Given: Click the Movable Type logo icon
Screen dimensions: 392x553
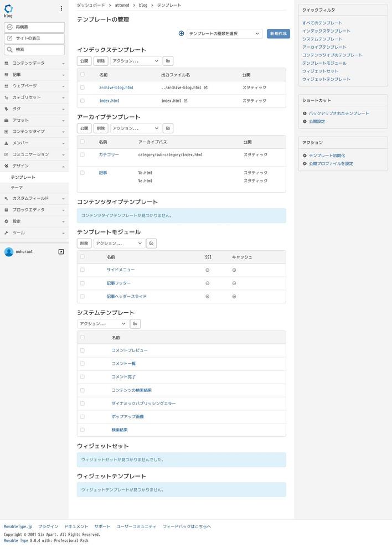Looking at the screenshot, I should (x=8, y=8).
